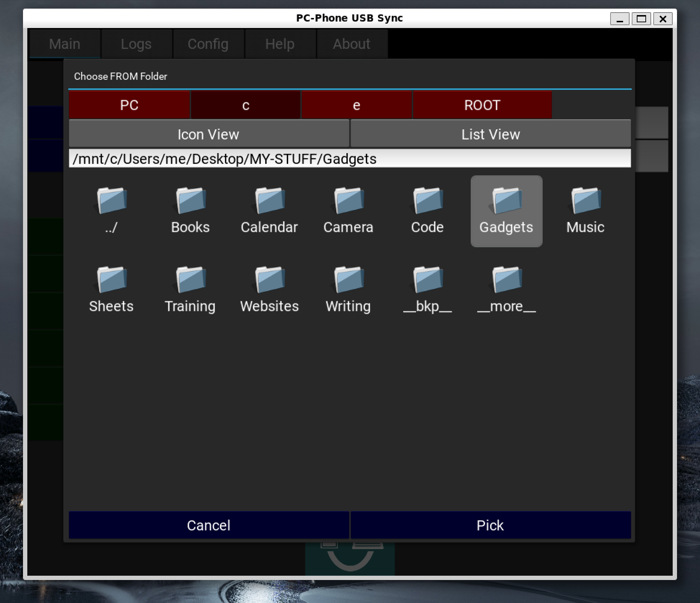Select the Camera folder icon
Screen dimensions: 700x603
coord(349,211)
